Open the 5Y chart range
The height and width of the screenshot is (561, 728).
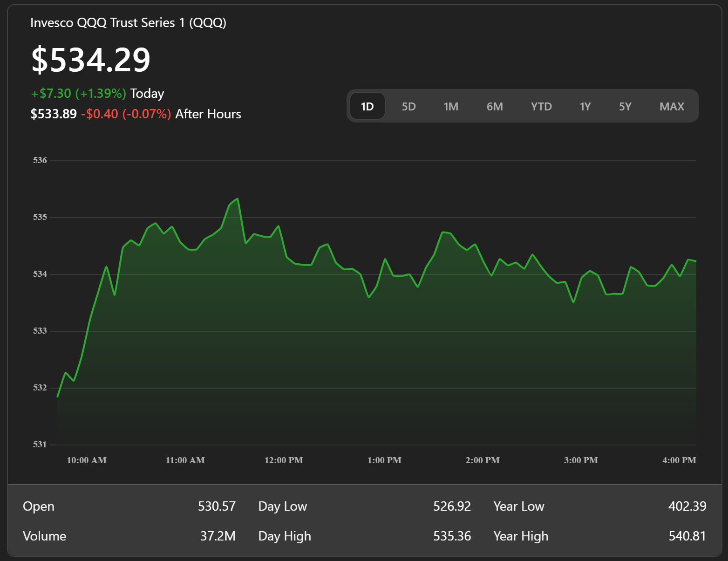[x=625, y=106]
